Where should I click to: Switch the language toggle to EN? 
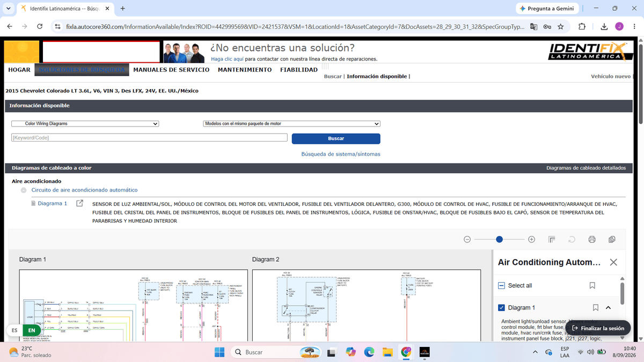click(x=32, y=330)
